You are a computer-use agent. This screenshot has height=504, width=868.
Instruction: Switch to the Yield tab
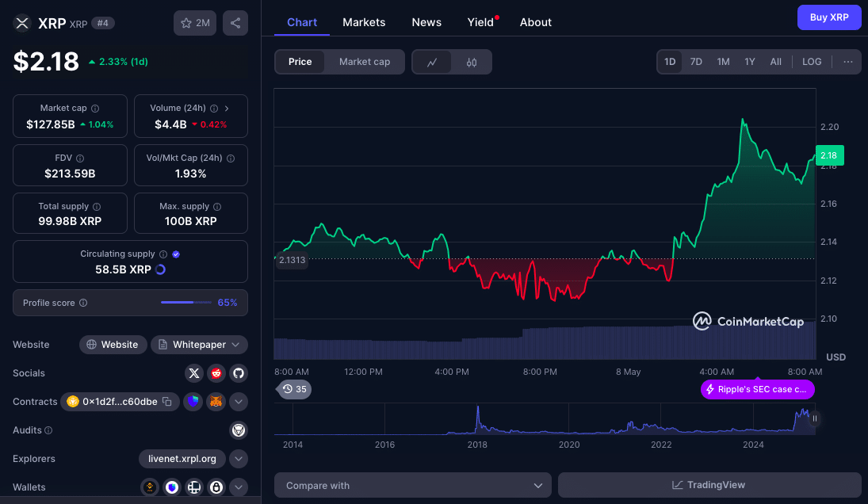(x=480, y=23)
